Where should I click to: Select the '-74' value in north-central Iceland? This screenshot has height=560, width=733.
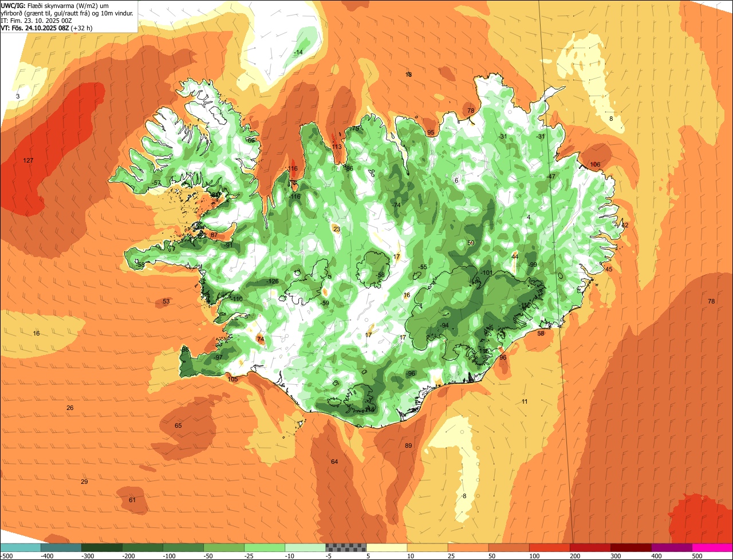point(396,205)
